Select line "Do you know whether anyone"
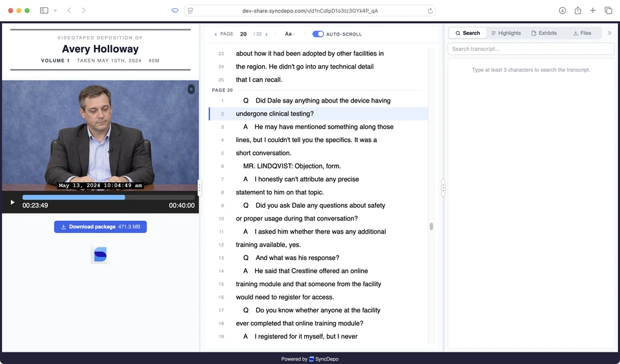Screen dimensions: 620x364 pos(318,310)
